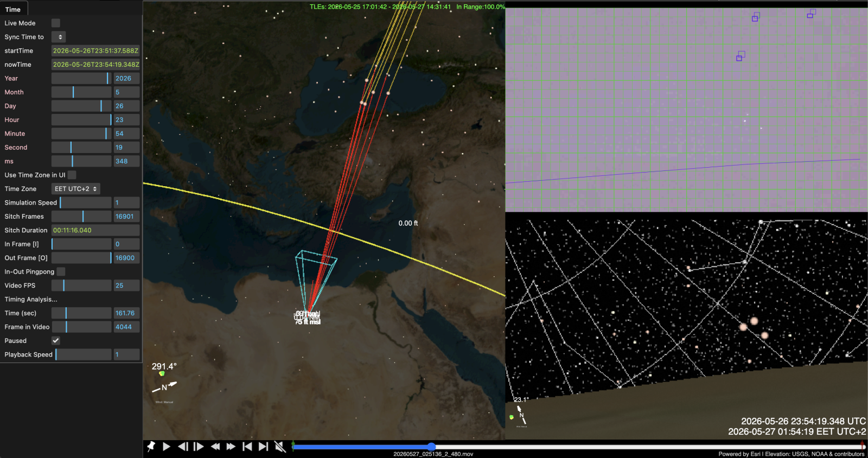Enable In-Out Pingpong checkbox
Screen dimensions: 868x458
[x=61, y=271]
